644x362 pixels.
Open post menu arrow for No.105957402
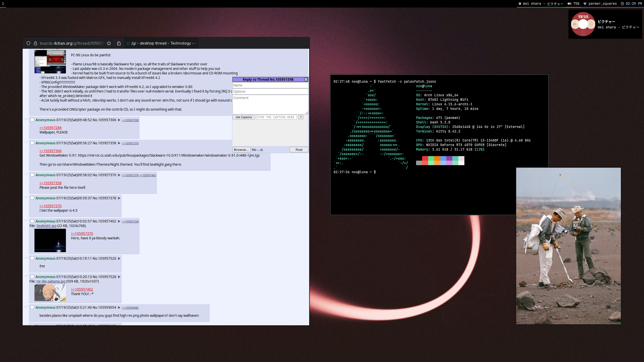point(119,221)
